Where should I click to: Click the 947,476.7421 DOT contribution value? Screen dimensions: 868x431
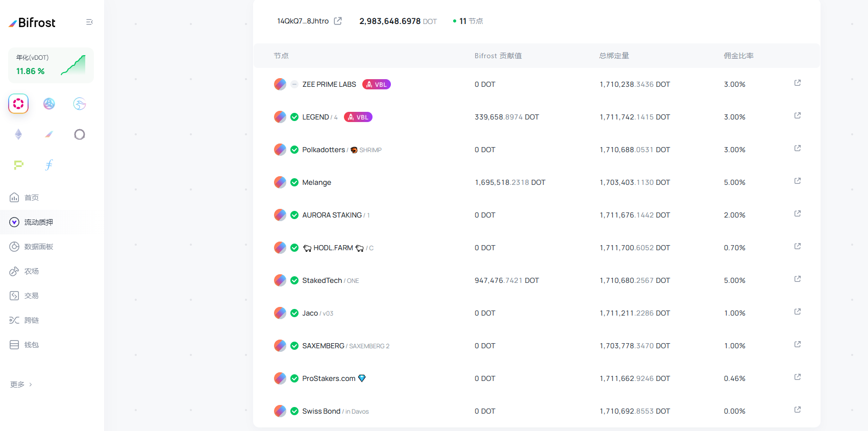point(507,280)
